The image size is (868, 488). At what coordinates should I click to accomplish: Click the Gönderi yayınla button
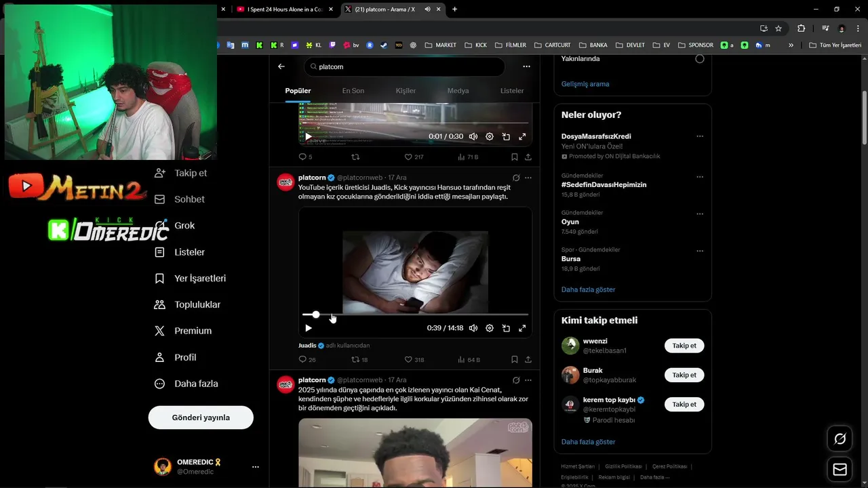(x=201, y=418)
